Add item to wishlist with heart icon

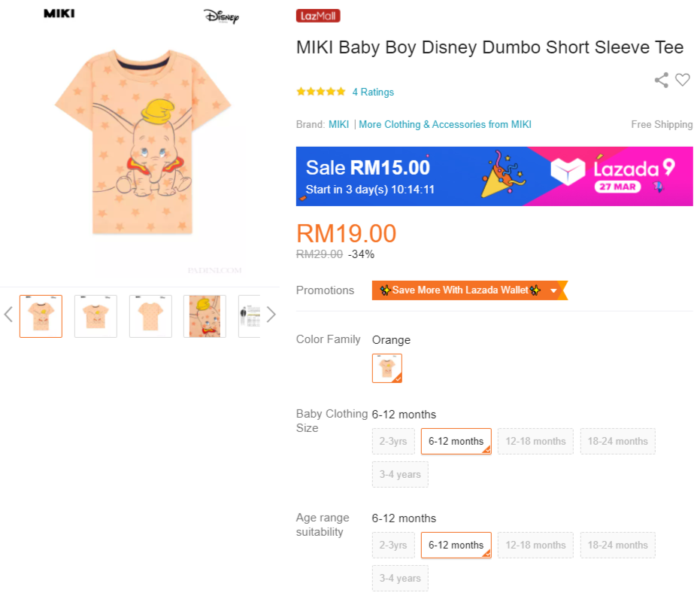click(x=683, y=80)
